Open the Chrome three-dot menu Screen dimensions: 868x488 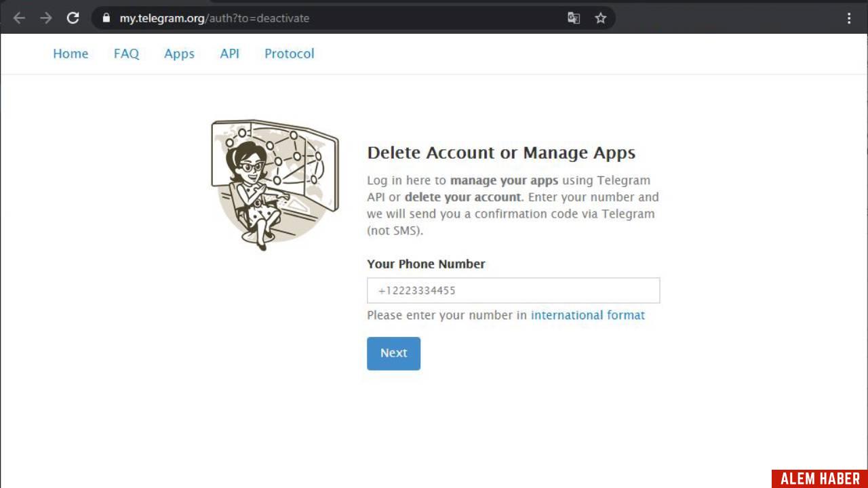pos(849,18)
